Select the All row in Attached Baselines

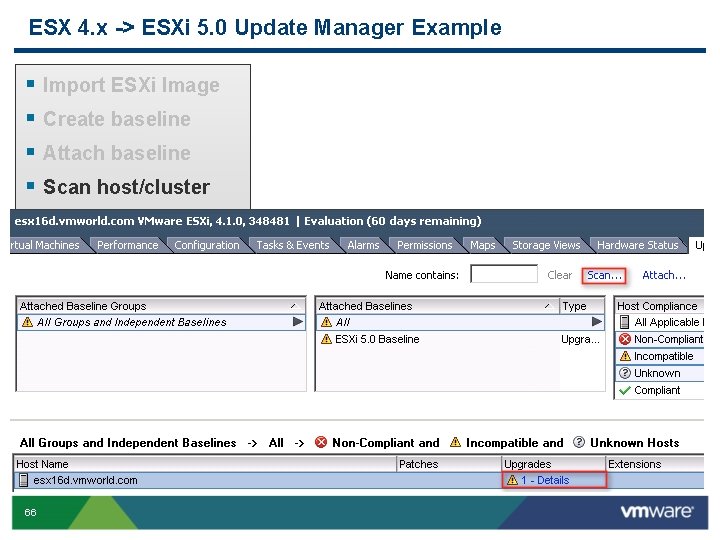pyautogui.click(x=460, y=322)
